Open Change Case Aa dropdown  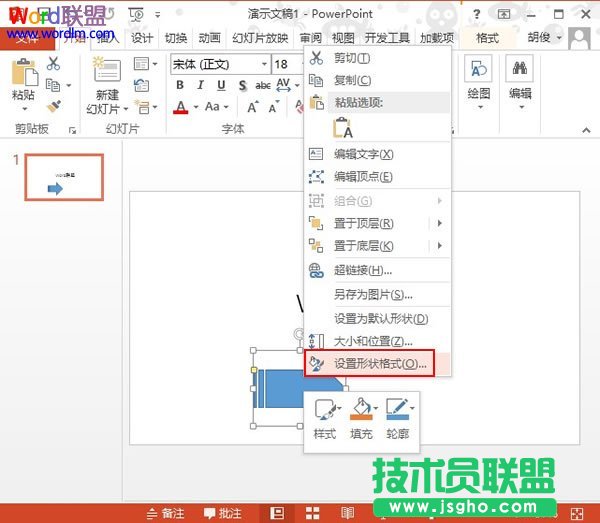click(217, 106)
